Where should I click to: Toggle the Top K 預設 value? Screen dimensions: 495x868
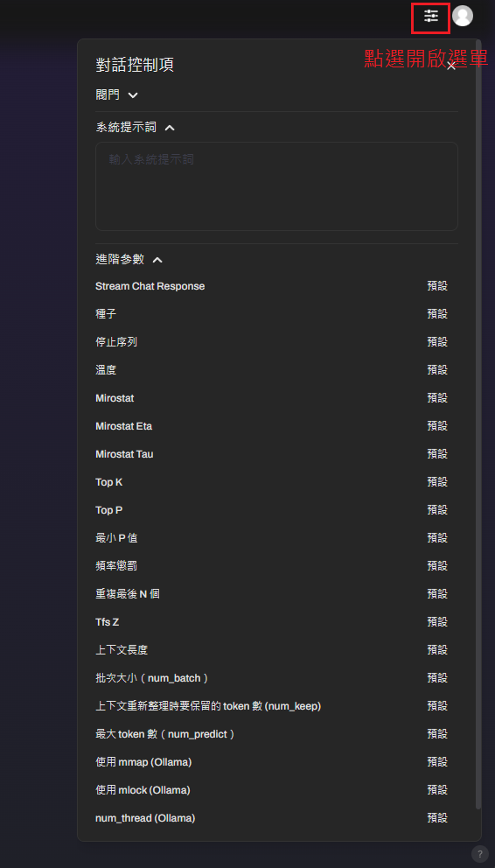pyautogui.click(x=437, y=482)
